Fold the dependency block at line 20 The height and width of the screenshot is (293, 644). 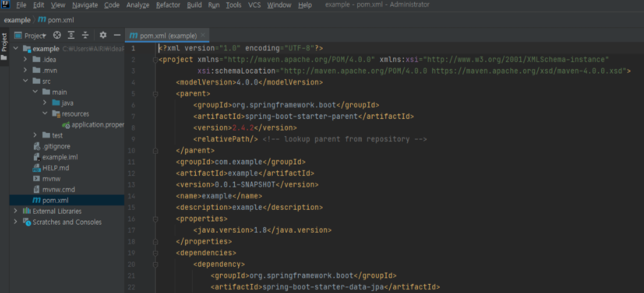pos(156,264)
